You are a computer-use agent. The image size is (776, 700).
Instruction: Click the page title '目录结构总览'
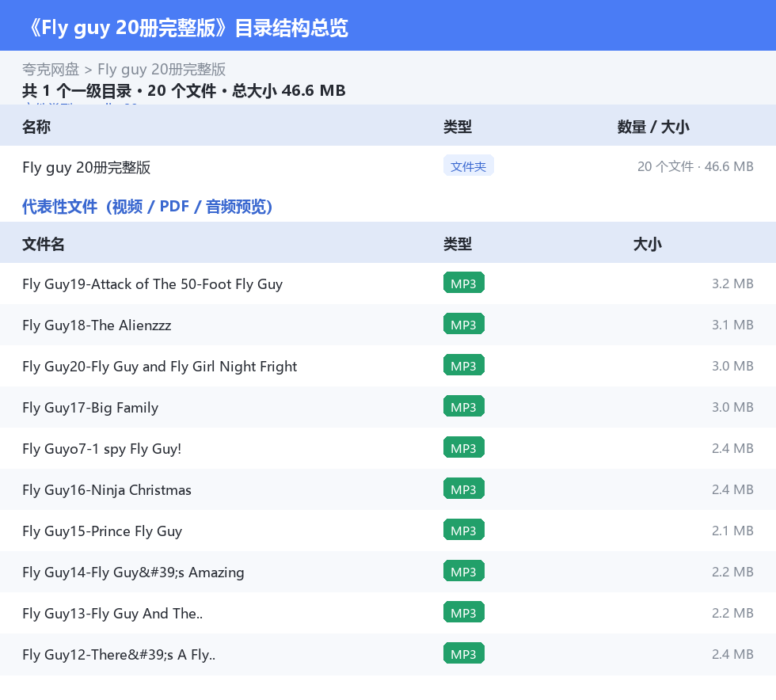click(x=291, y=28)
